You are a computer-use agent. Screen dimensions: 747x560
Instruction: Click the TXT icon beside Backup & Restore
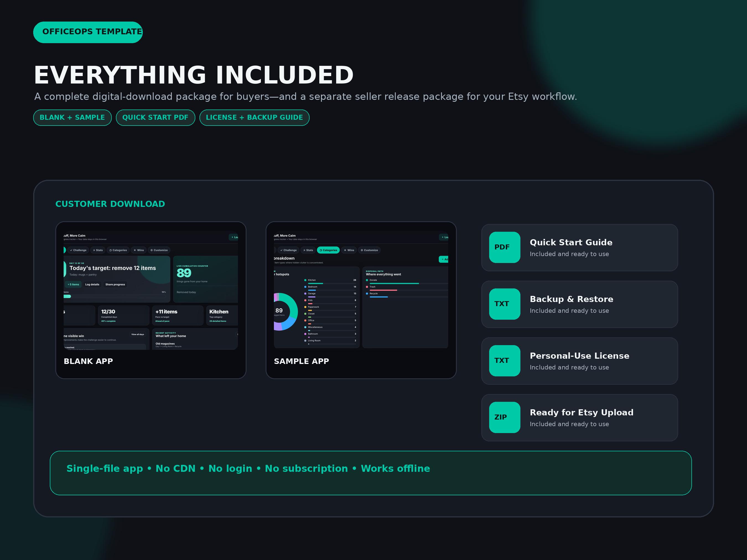point(505,304)
